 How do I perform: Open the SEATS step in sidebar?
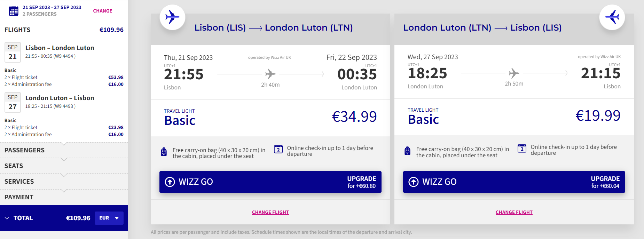(64, 166)
